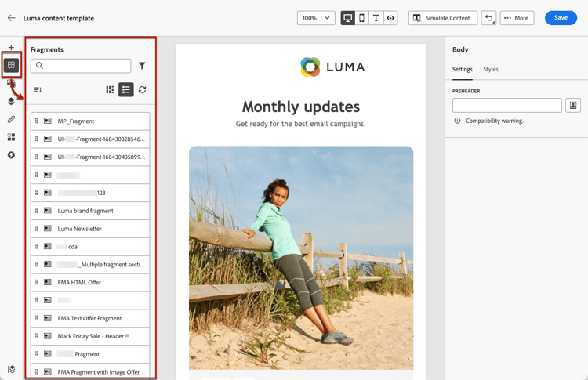
Task: Switch fragments to grid view
Action: (110, 89)
